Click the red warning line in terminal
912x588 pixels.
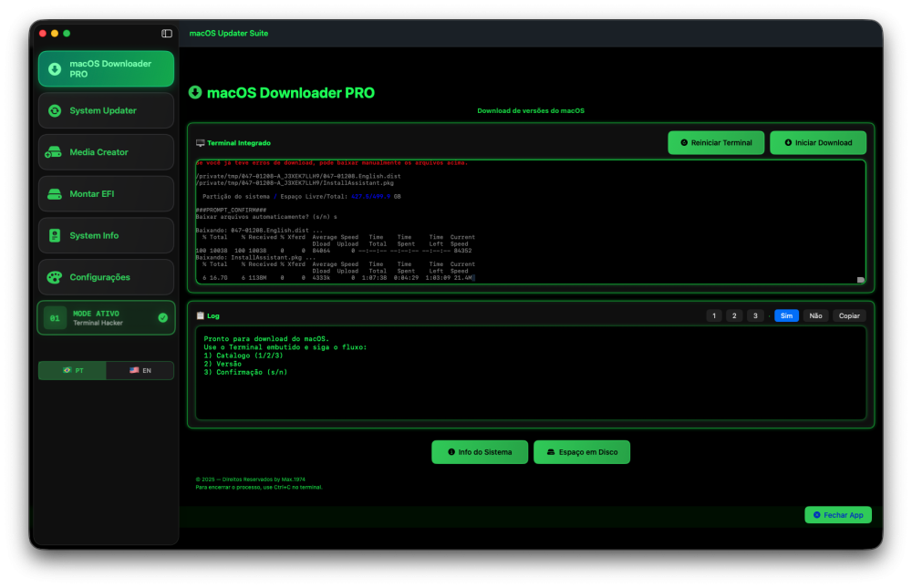coord(332,163)
